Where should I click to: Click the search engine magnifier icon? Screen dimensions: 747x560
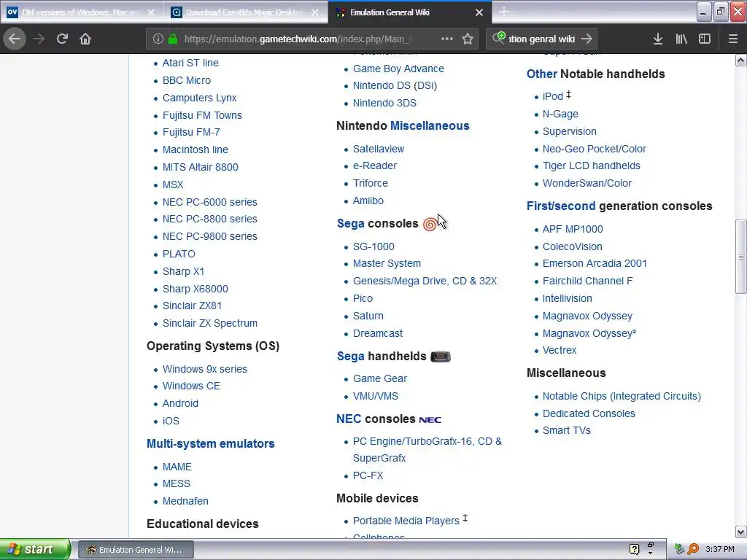[499, 38]
